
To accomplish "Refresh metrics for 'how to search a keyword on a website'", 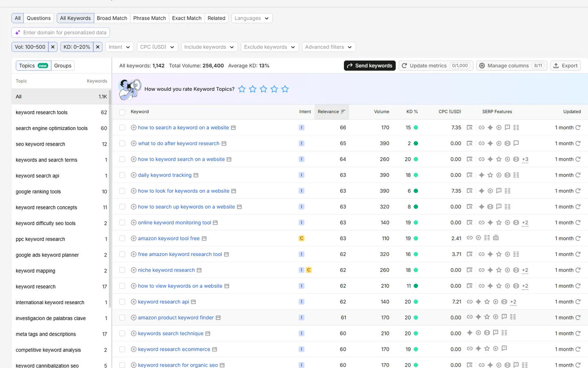I will coord(578,128).
